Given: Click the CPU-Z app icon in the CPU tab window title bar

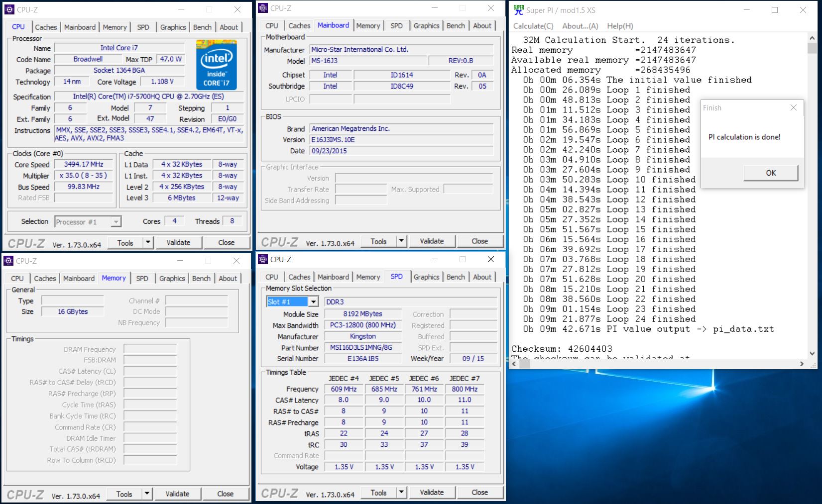Looking at the screenshot, I should click(9, 9).
